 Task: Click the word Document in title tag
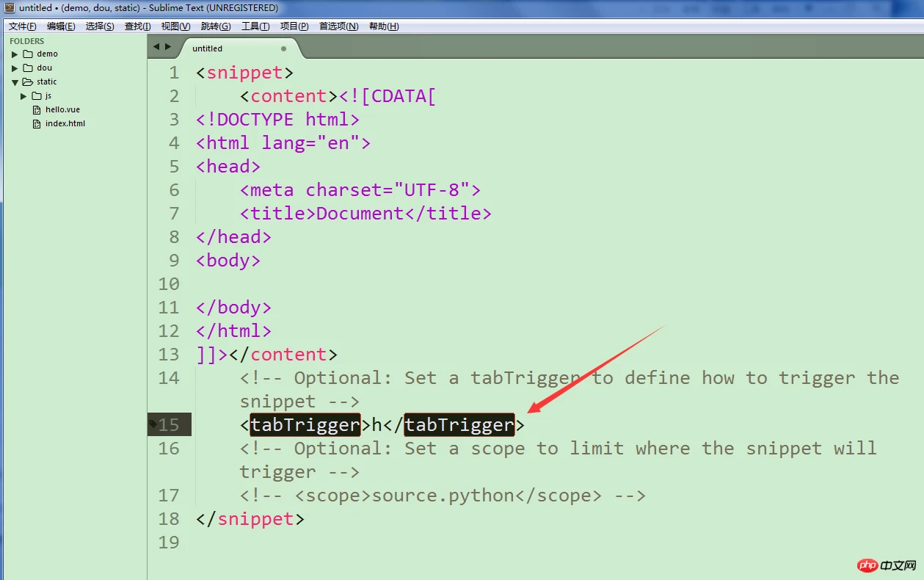[360, 214]
